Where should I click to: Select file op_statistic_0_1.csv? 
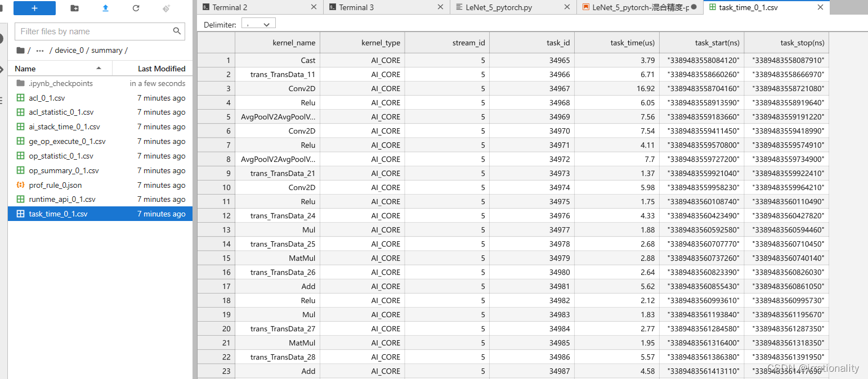tap(100, 156)
